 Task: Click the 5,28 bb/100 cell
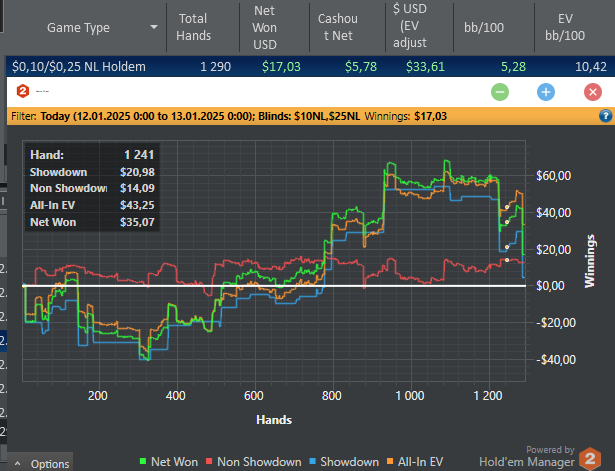[x=513, y=67]
